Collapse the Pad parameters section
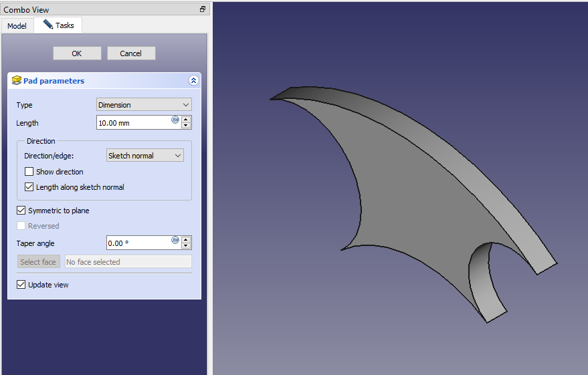The height and width of the screenshot is (375, 588). tap(194, 81)
